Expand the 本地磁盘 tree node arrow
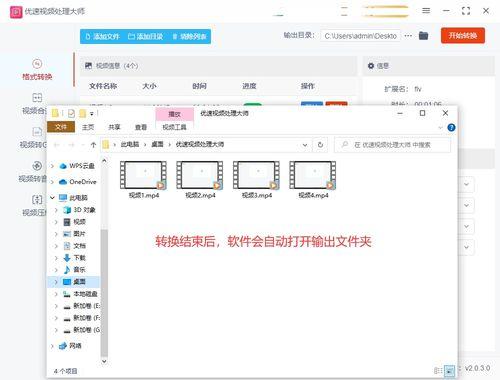The image size is (500, 380). click(x=56, y=294)
